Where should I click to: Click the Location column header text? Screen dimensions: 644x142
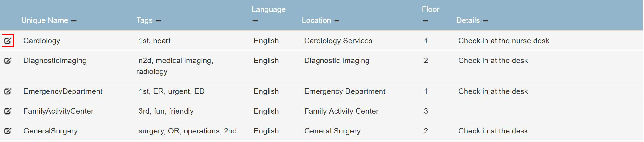(317, 20)
